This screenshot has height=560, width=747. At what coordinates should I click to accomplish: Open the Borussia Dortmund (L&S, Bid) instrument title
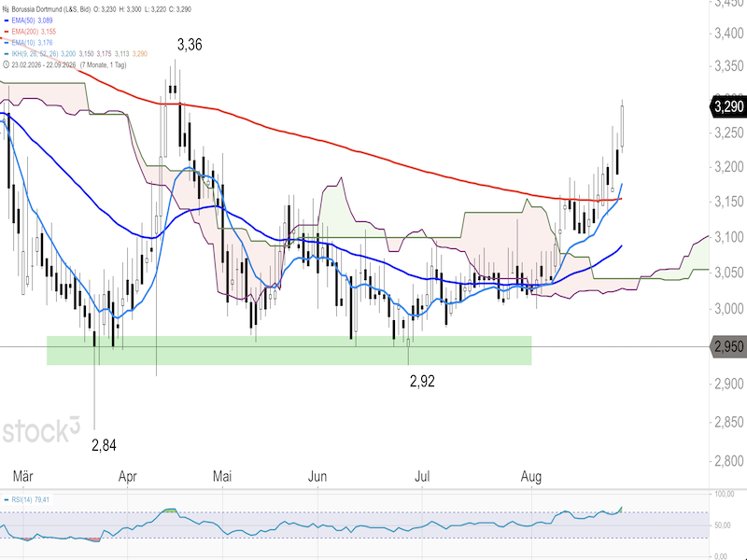[x=51, y=9]
